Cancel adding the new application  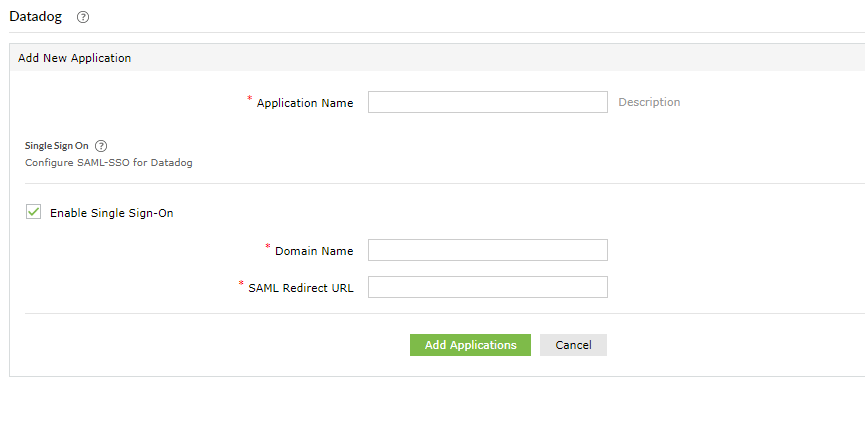[573, 345]
